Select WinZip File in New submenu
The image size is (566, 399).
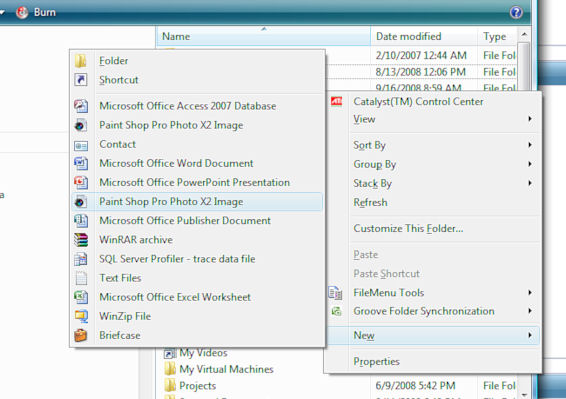click(x=197, y=316)
